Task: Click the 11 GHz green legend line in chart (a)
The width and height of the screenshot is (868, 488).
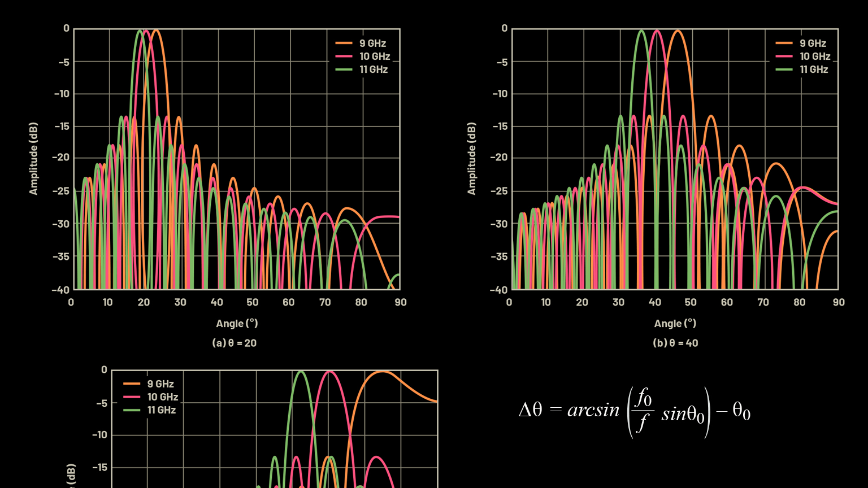Action: 344,69
